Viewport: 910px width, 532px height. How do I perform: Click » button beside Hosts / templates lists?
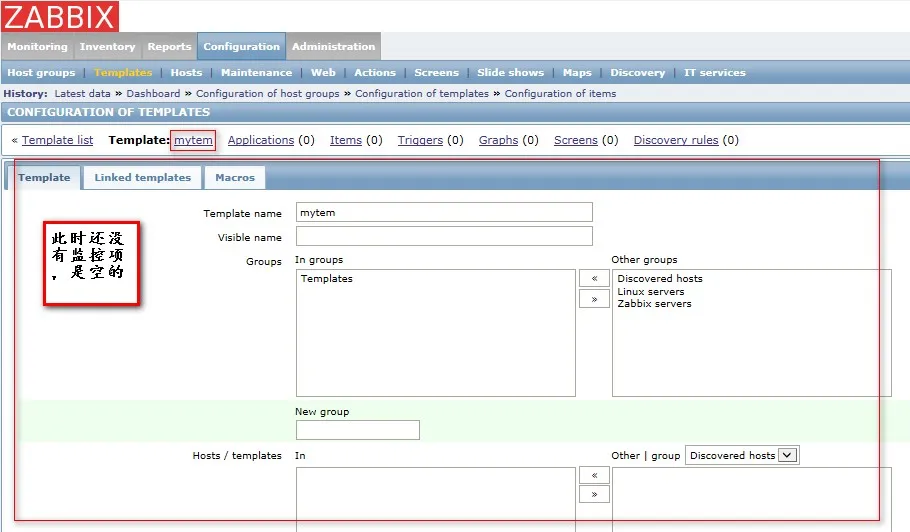pos(594,494)
